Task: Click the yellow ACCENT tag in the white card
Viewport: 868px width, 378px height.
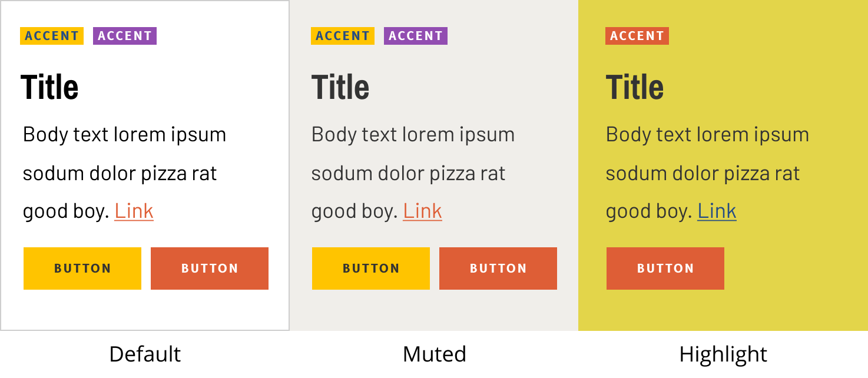Action: tap(52, 36)
